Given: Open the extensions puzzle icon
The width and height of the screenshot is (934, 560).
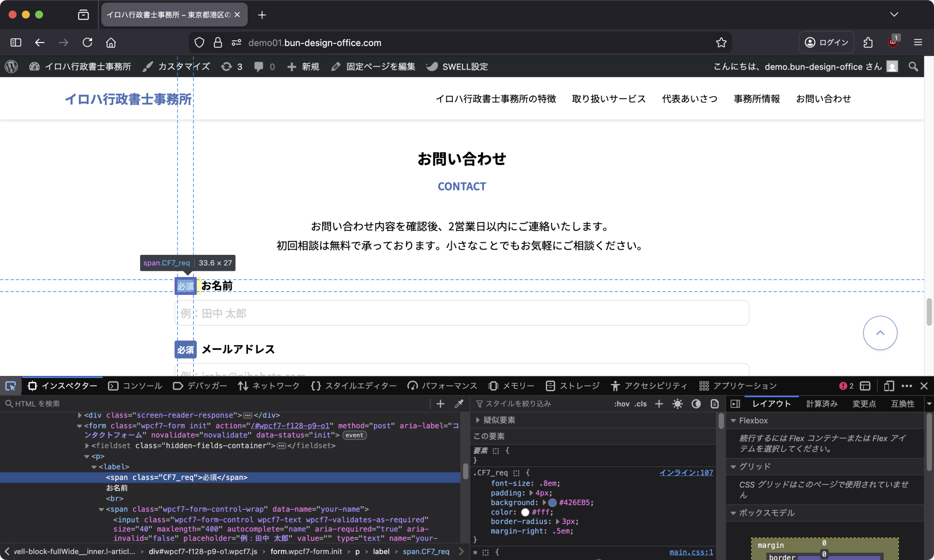Looking at the screenshot, I should 868,43.
